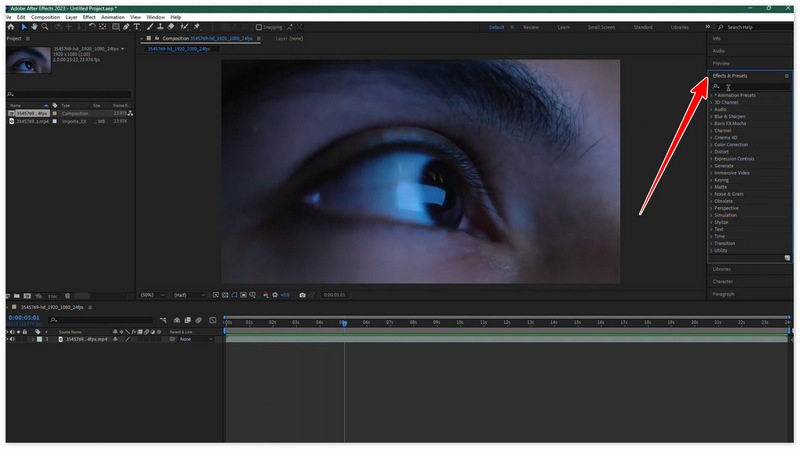Open the Layer menu
Screen dimensions: 800x449
click(71, 17)
